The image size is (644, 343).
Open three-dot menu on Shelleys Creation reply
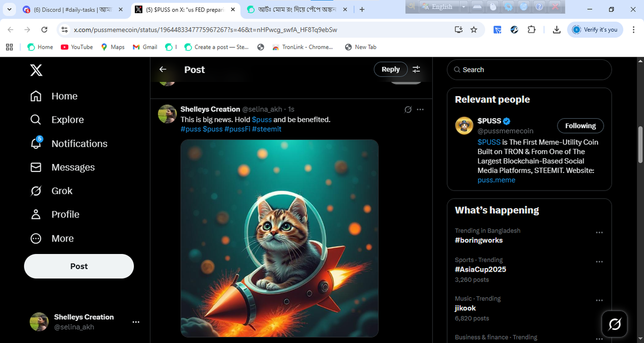click(x=420, y=109)
